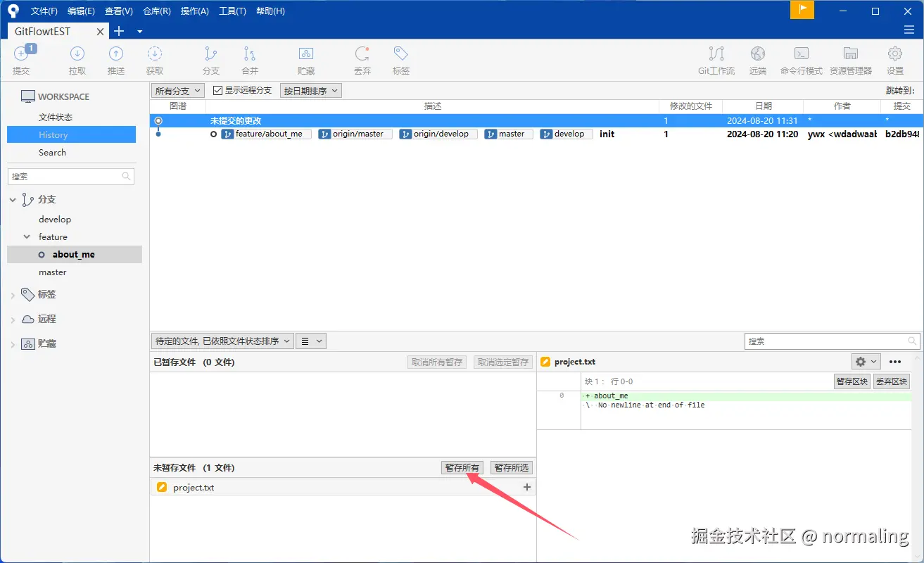Select project.txt in unstaged files
The width and height of the screenshot is (924, 563).
[343, 487]
